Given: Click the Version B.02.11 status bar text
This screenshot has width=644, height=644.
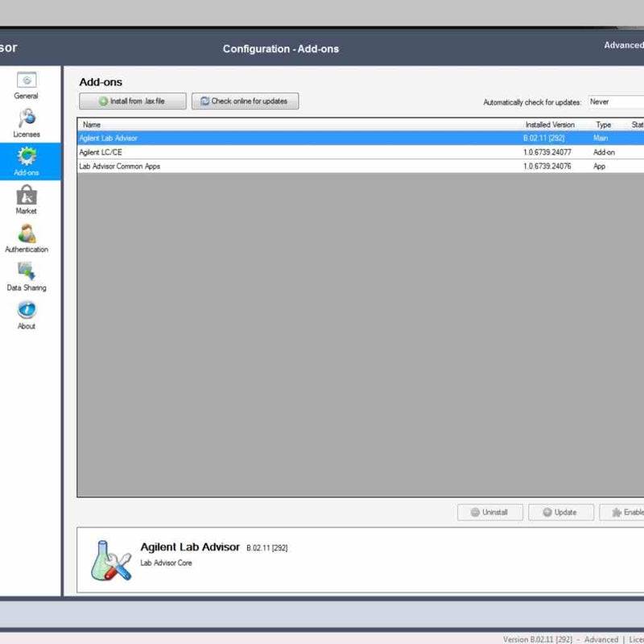Looking at the screenshot, I should point(537,639).
